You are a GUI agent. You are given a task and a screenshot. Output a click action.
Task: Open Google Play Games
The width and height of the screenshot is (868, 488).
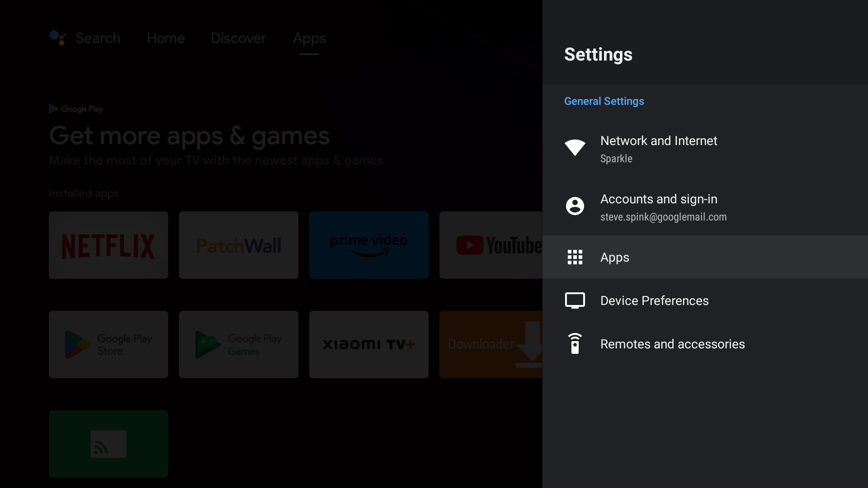(x=238, y=344)
